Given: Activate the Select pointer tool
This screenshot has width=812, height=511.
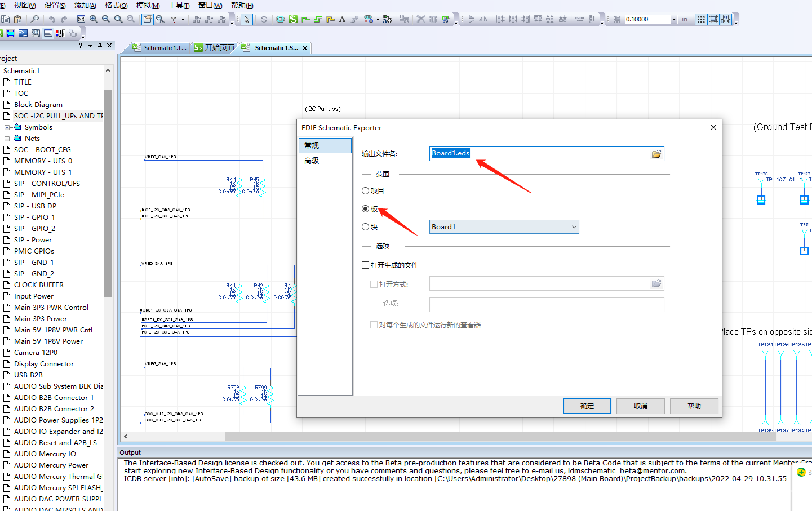Looking at the screenshot, I should [x=247, y=19].
